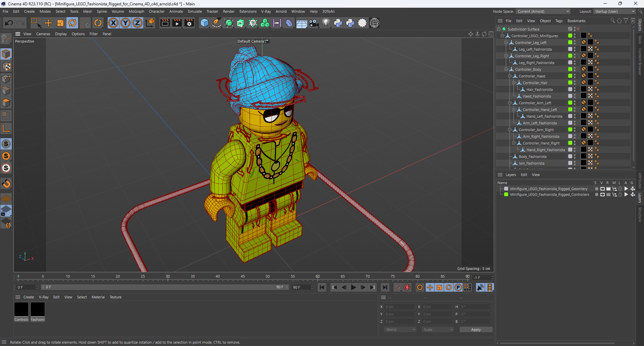Collapse Controller_Haed tree node
Viewport: 644px width, 346px height.
coord(510,76)
